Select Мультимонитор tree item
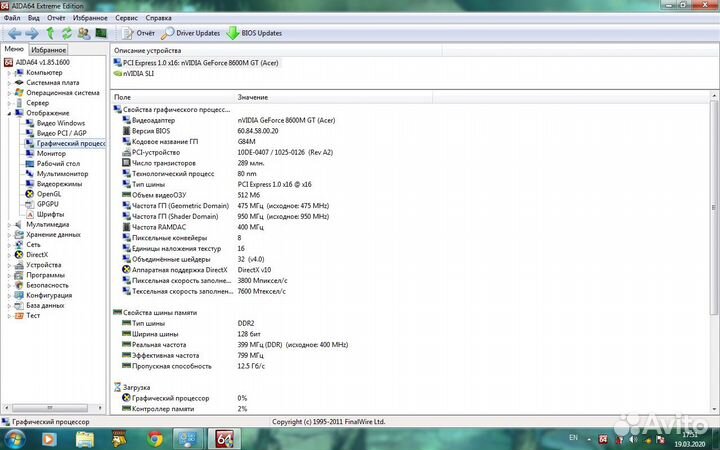This screenshot has height=450, width=720. [x=62, y=174]
